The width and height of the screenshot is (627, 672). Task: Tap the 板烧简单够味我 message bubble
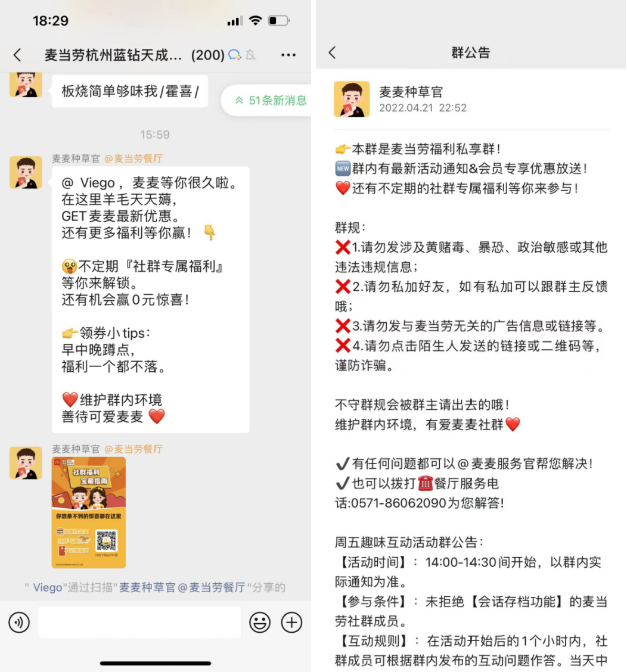(130, 91)
